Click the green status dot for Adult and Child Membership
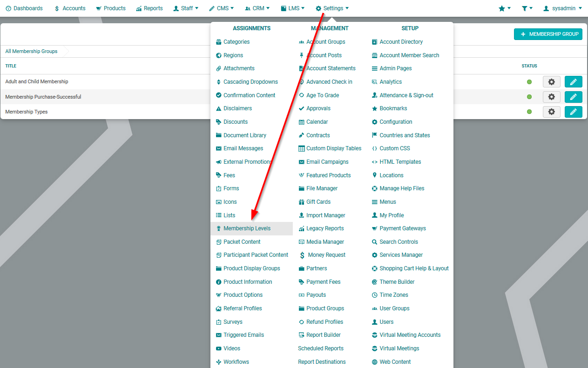The width and height of the screenshot is (588, 368). tap(529, 82)
